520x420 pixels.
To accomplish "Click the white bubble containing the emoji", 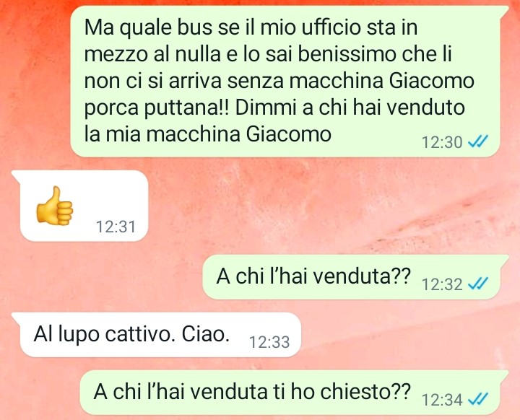I will click(x=79, y=206).
